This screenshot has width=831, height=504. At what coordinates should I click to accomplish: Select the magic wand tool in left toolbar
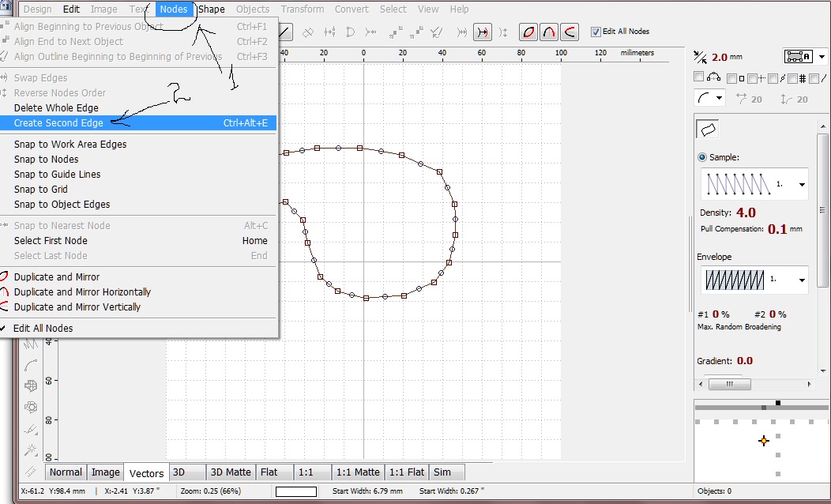pyautogui.click(x=31, y=449)
